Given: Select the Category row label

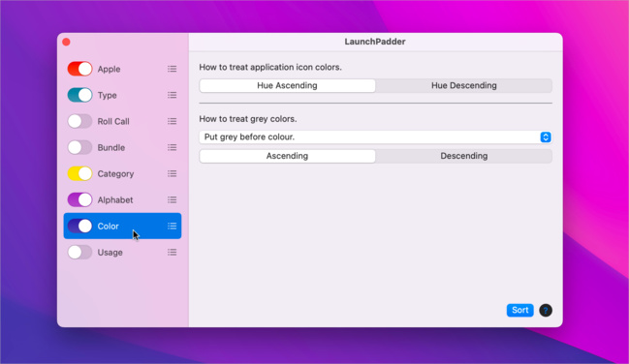Looking at the screenshot, I should [x=115, y=173].
